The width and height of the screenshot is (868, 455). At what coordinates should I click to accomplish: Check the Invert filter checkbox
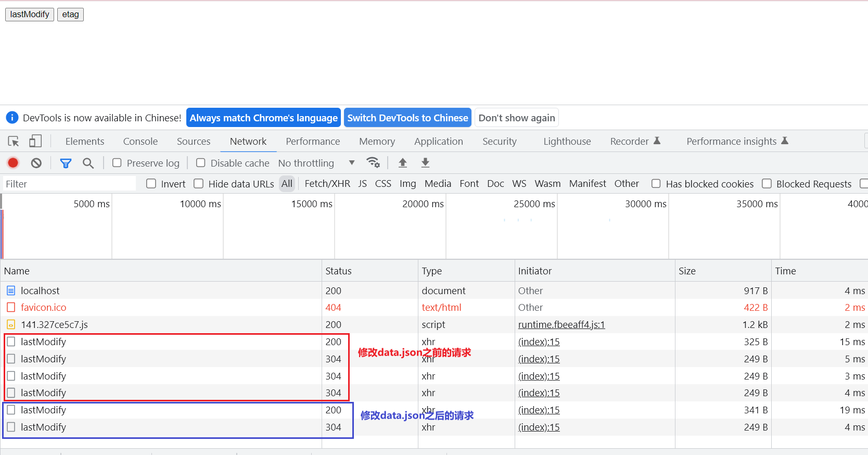tap(151, 183)
